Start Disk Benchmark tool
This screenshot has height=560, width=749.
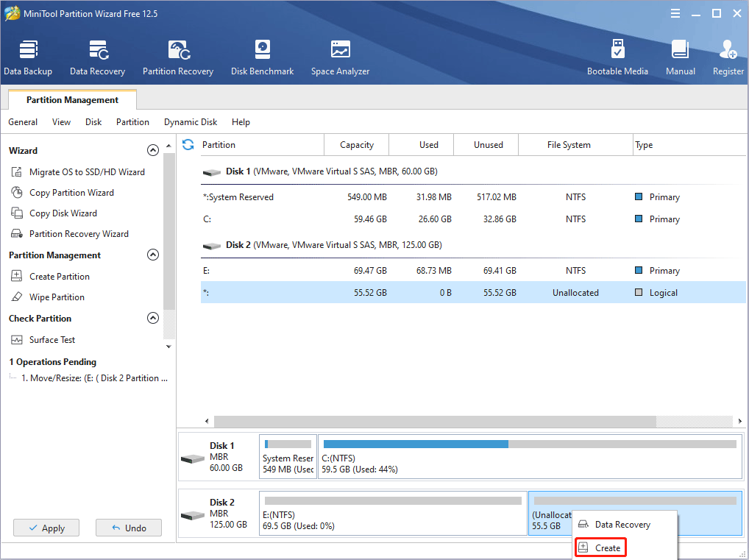click(262, 58)
